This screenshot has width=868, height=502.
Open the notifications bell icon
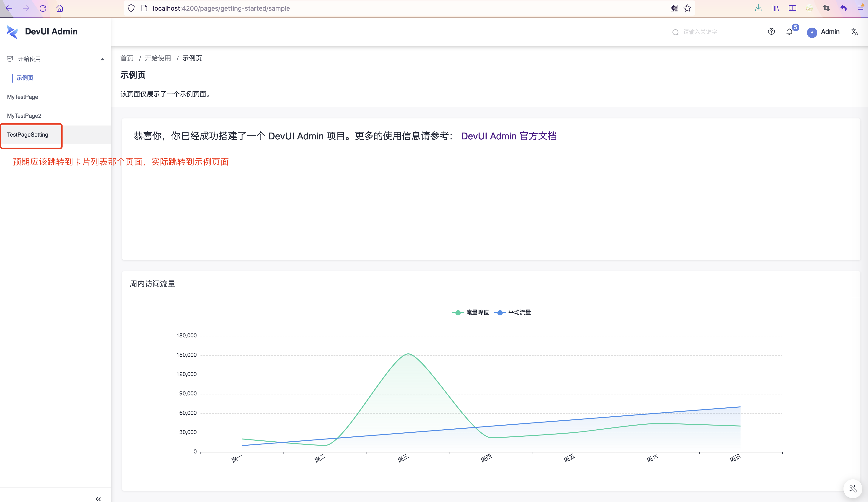[x=789, y=32]
